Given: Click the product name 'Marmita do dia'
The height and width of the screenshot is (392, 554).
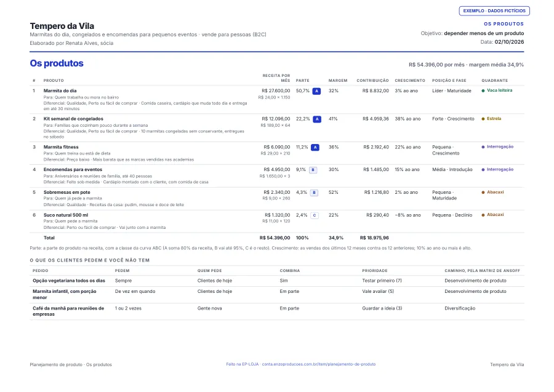Looking at the screenshot, I should (60, 90).
